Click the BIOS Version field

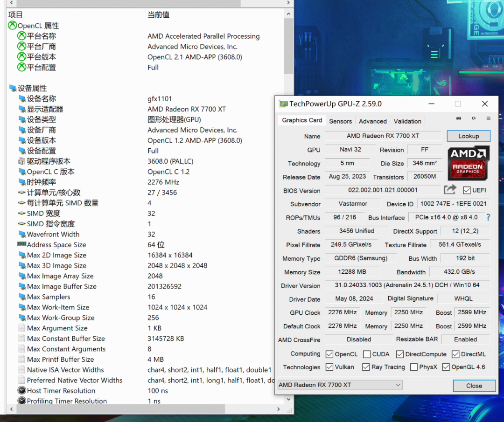tap(383, 190)
